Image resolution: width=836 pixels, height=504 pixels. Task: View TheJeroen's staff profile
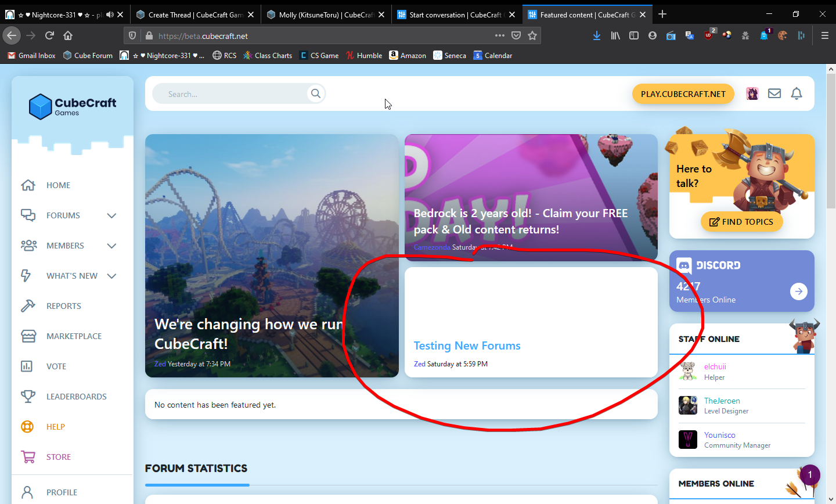(x=722, y=401)
